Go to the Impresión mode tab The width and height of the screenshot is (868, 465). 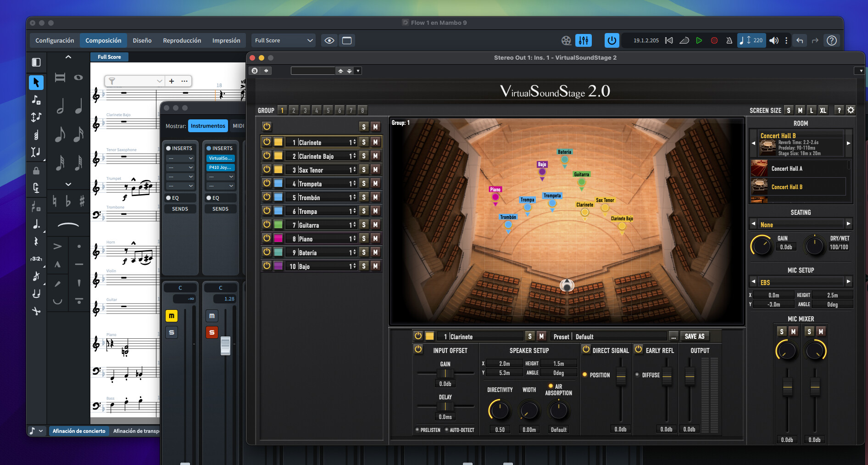(226, 40)
